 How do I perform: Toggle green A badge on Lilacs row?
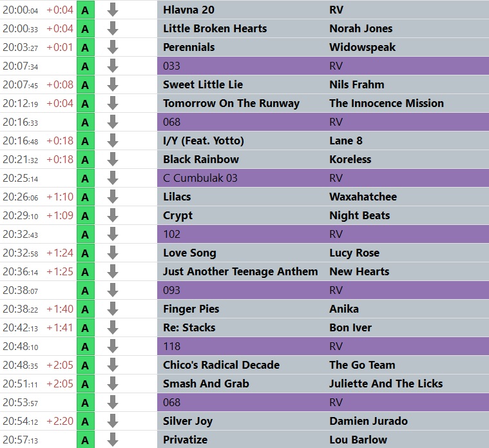click(x=86, y=197)
